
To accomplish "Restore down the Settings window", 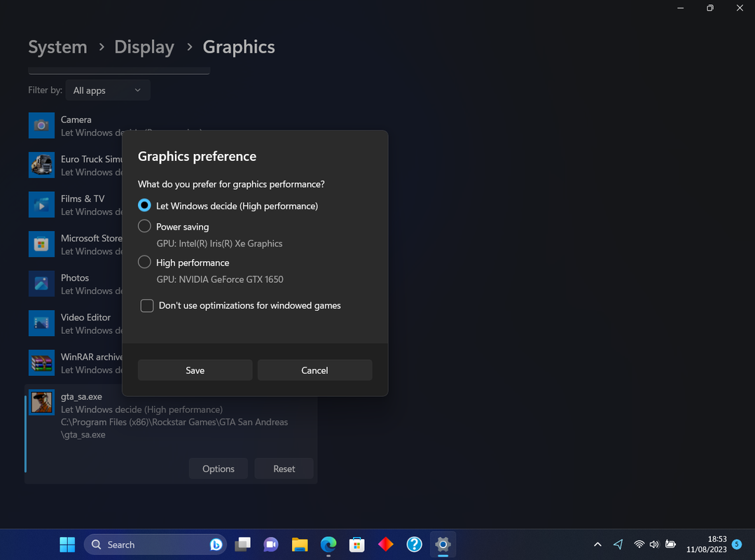I will (709, 8).
